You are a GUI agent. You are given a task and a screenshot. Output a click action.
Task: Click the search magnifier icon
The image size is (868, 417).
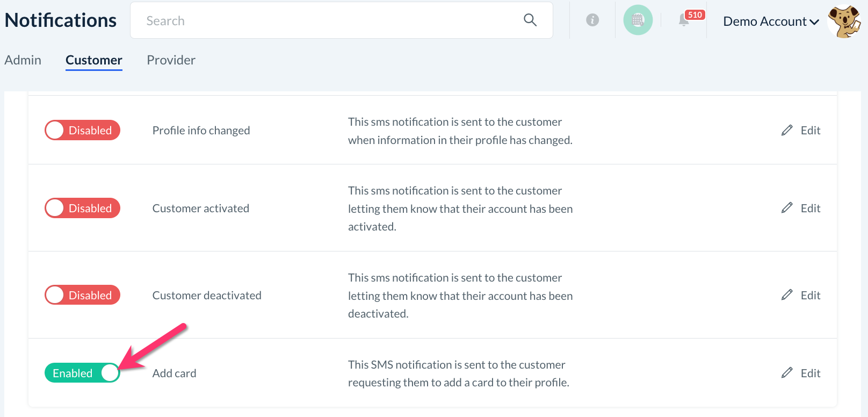click(x=530, y=20)
